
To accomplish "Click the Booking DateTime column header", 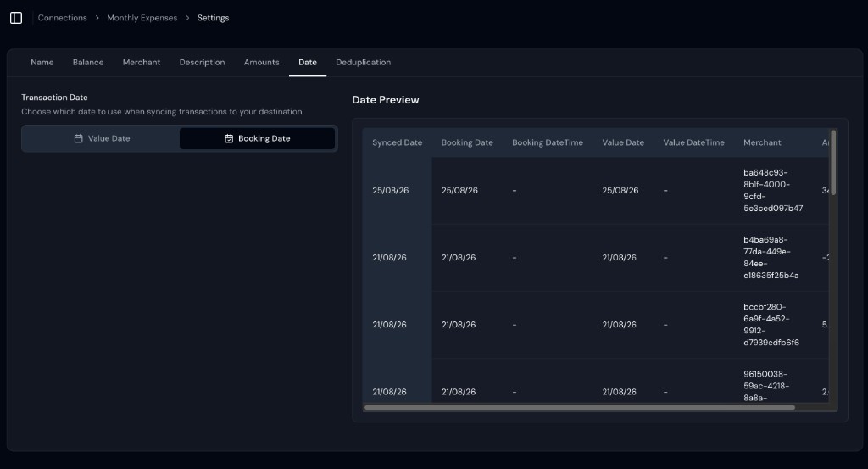I will (x=547, y=142).
